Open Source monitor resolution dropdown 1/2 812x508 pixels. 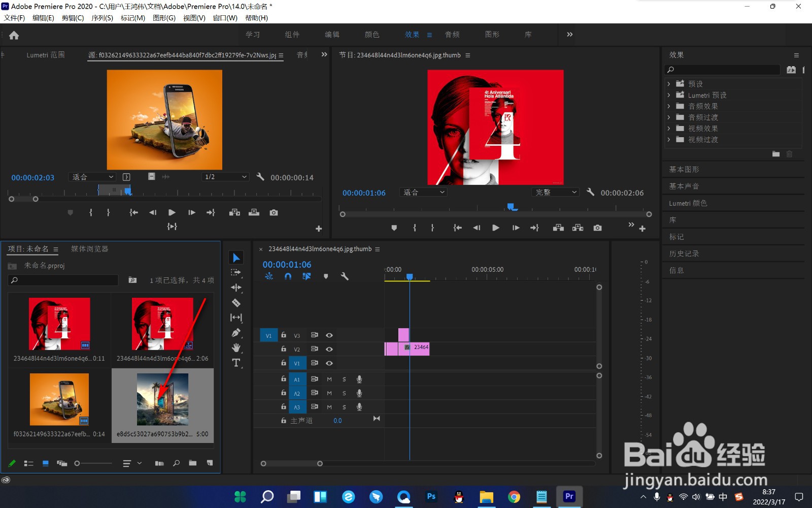(225, 177)
